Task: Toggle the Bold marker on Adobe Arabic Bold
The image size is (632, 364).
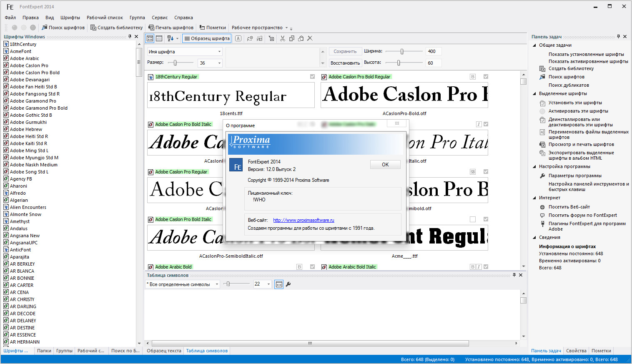Action: coord(299,267)
